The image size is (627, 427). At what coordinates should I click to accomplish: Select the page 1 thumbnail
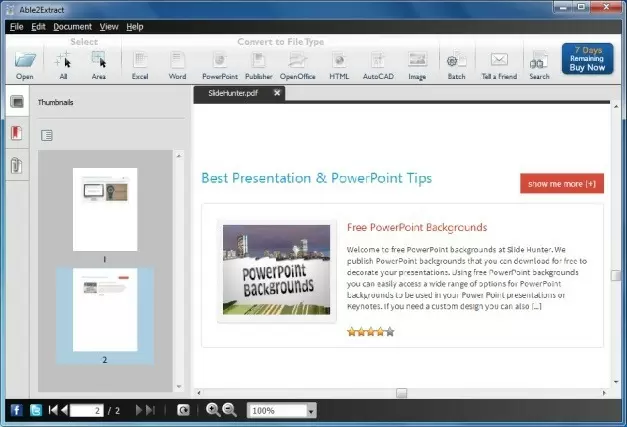coord(105,208)
